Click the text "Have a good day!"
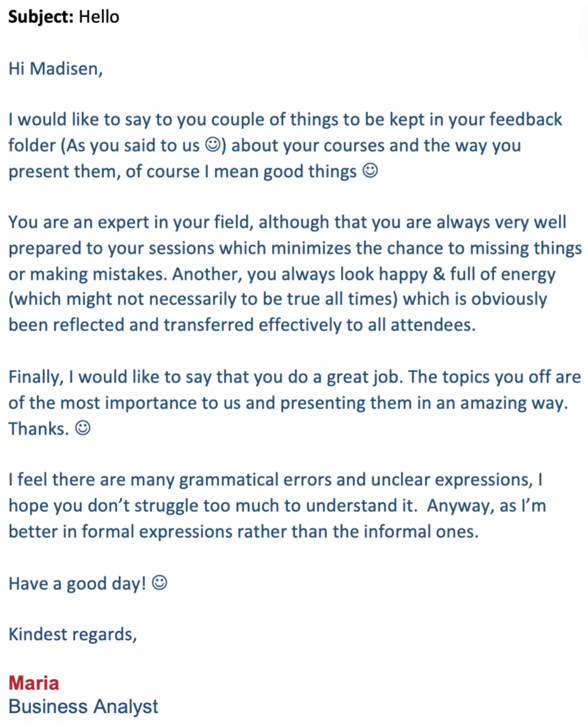The image size is (588, 726). tap(77, 584)
